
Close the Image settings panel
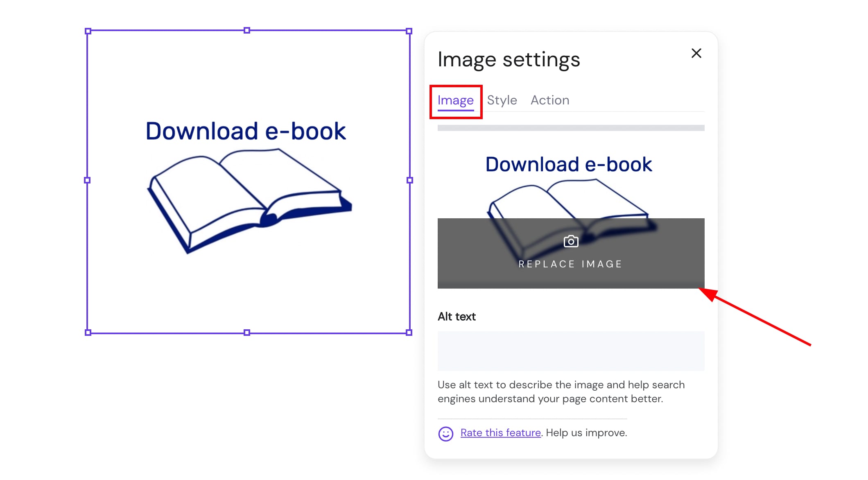696,53
